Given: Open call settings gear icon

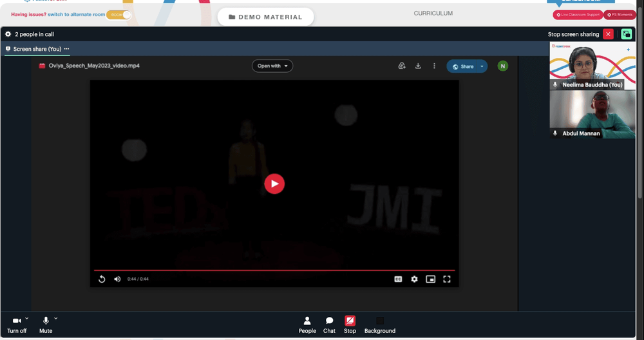Looking at the screenshot, I should (8, 34).
